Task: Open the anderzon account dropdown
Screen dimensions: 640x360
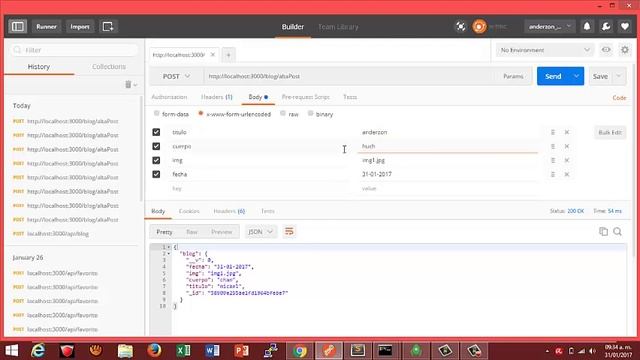Action: 549,27
